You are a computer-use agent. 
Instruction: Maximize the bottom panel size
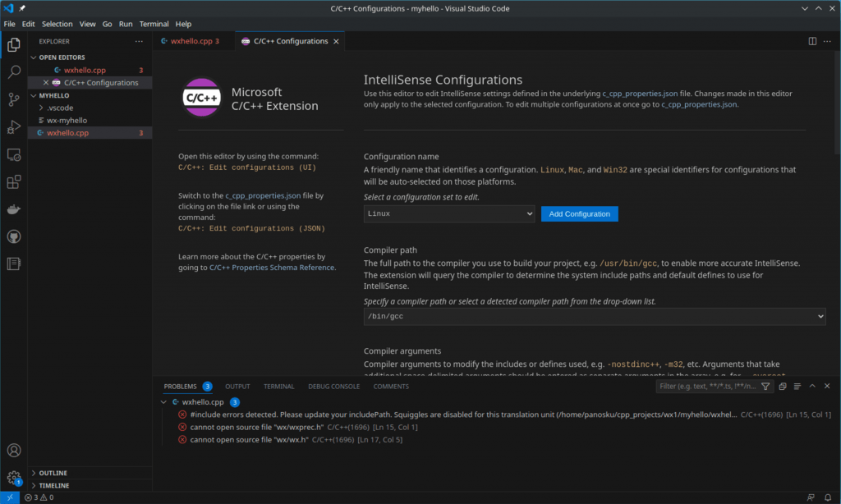point(812,386)
